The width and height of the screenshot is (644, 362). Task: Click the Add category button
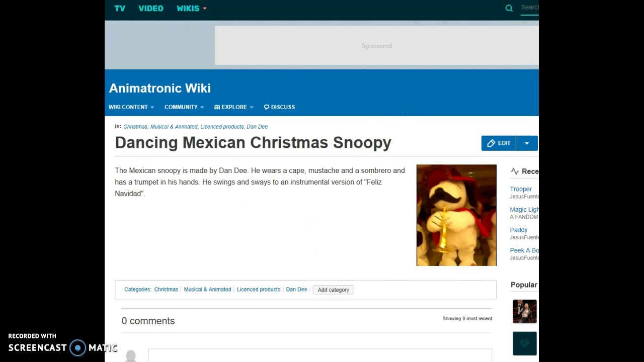(333, 290)
